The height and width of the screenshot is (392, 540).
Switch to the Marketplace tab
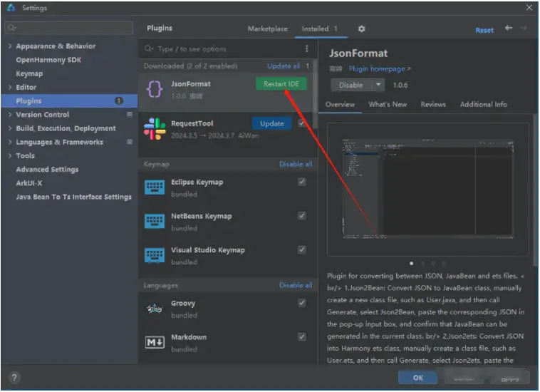click(268, 29)
